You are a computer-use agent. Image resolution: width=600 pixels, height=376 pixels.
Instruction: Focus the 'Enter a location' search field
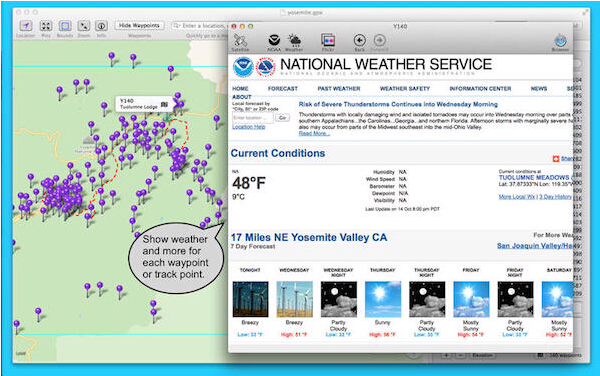point(199,26)
